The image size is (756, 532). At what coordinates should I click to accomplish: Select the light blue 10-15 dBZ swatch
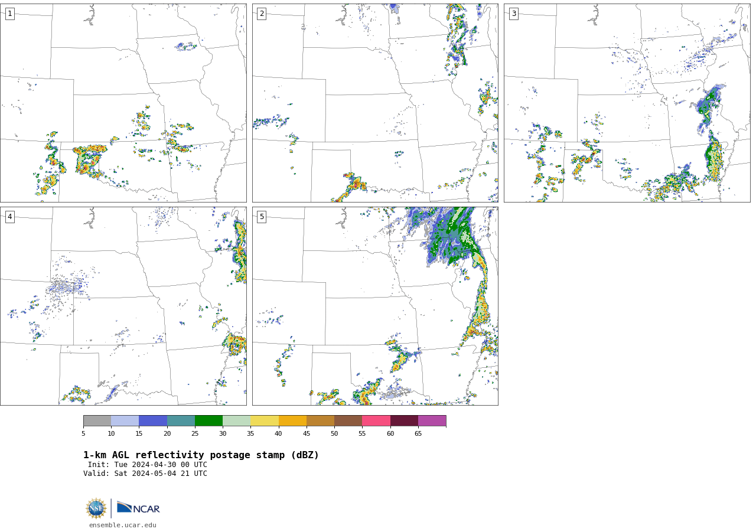click(125, 420)
